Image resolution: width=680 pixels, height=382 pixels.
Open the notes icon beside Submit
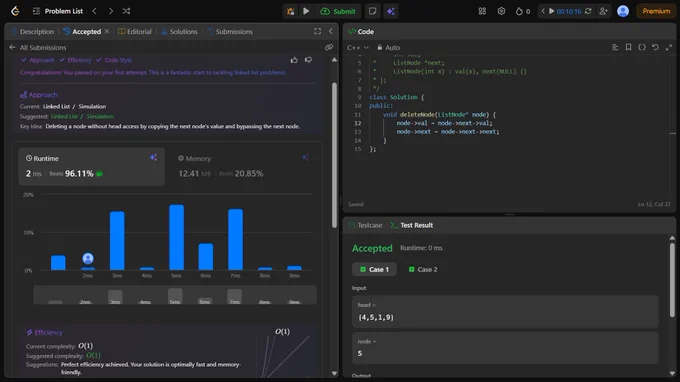coord(373,11)
